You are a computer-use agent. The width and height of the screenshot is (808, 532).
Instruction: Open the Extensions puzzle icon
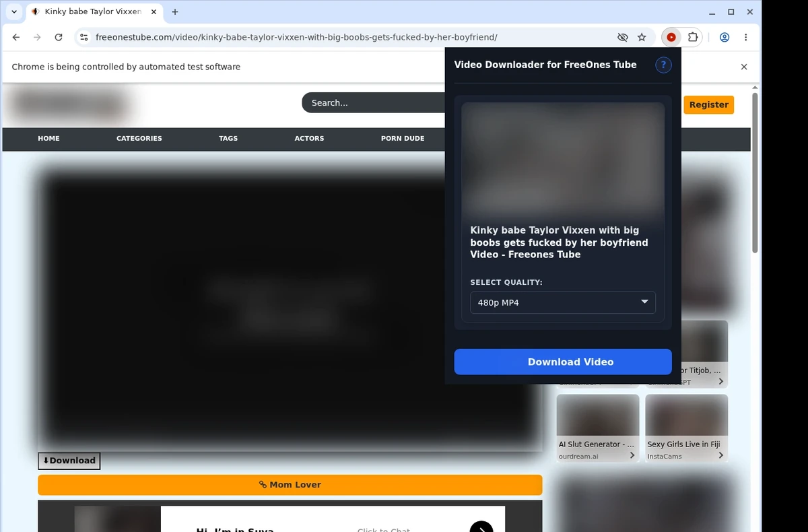click(x=692, y=37)
